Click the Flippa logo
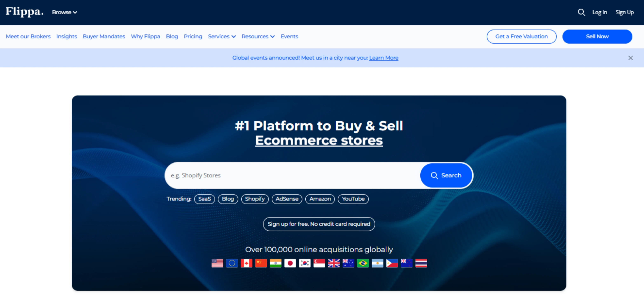This screenshot has width=644, height=299. (25, 12)
